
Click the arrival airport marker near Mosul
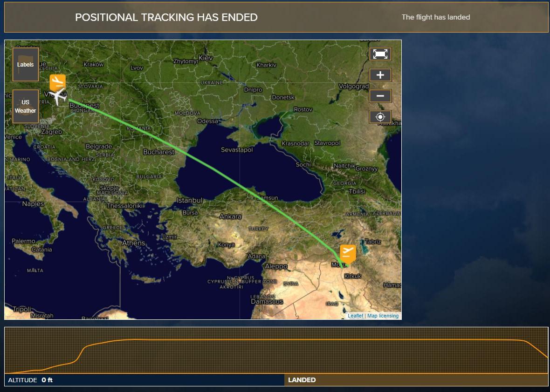tap(348, 253)
